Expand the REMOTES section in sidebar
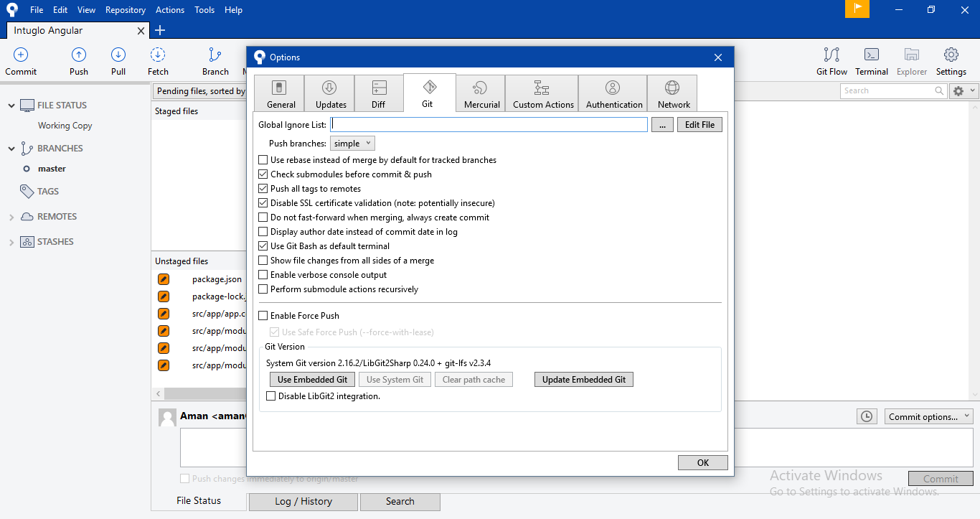The height and width of the screenshot is (519, 980). pyautogui.click(x=12, y=216)
